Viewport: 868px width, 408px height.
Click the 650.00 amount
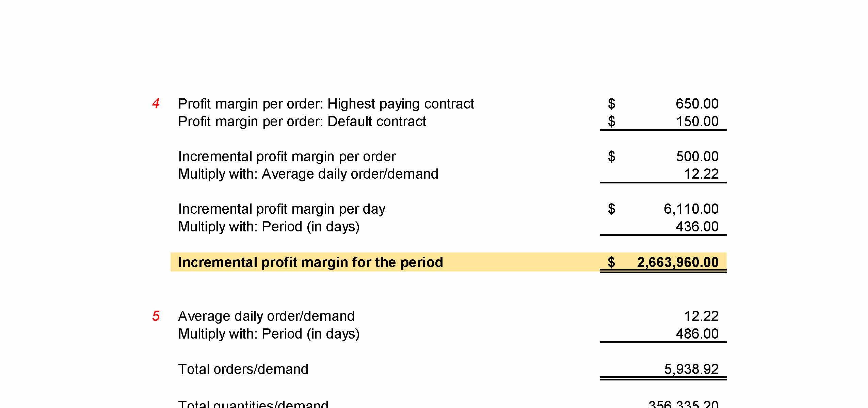point(697,104)
